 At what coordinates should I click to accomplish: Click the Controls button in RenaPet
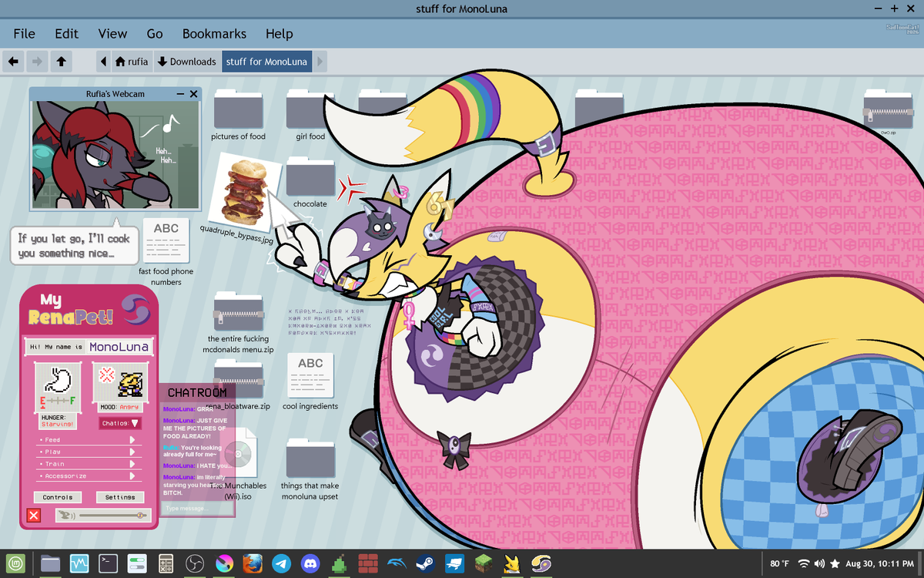coord(58,497)
